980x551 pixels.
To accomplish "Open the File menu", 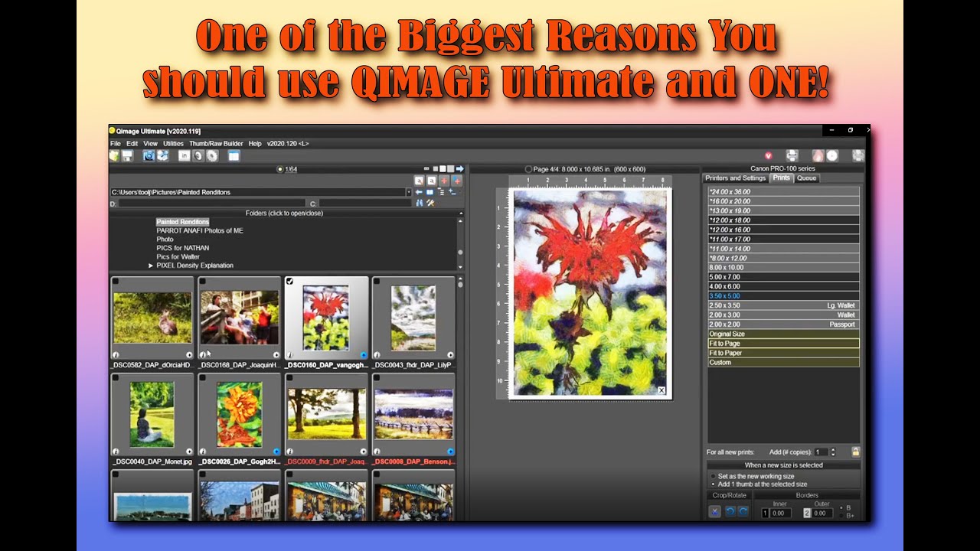I will coord(116,144).
